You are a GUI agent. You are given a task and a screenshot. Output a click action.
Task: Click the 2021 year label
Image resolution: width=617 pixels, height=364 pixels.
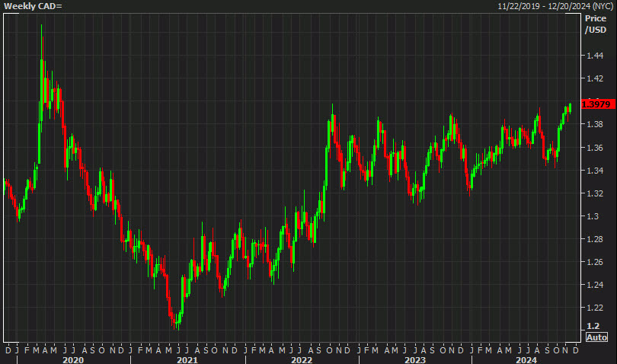coord(187,360)
